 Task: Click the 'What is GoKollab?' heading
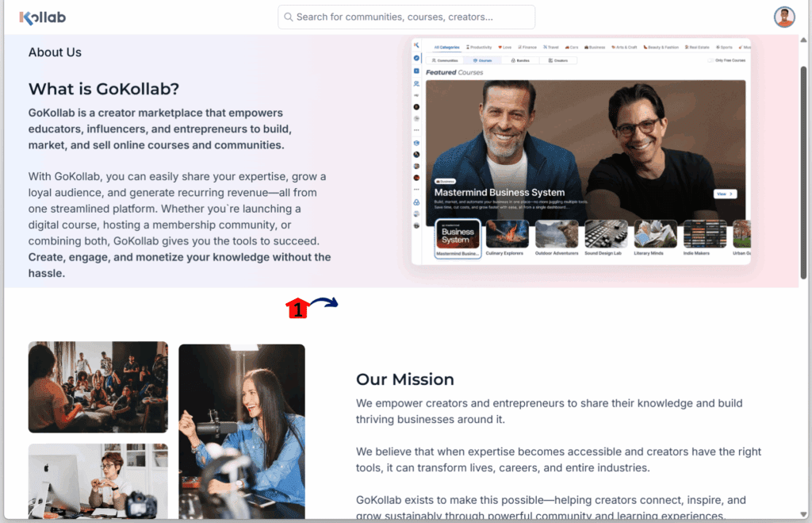(104, 89)
